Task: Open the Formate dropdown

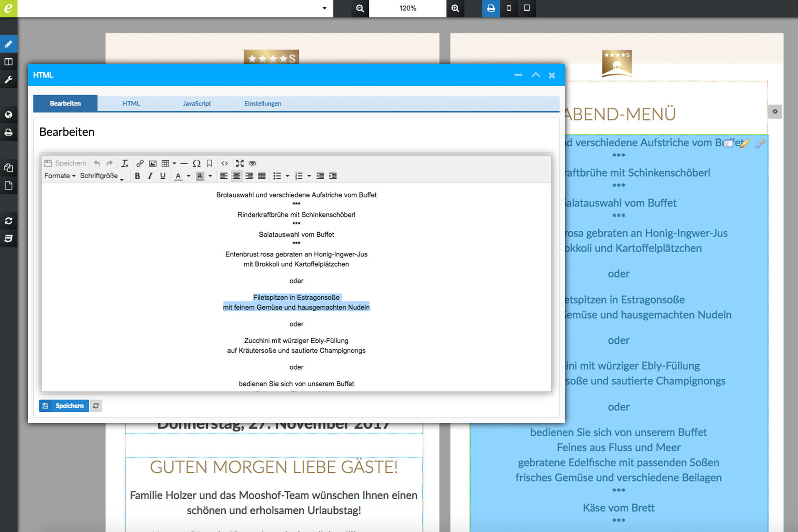Action: (60, 176)
